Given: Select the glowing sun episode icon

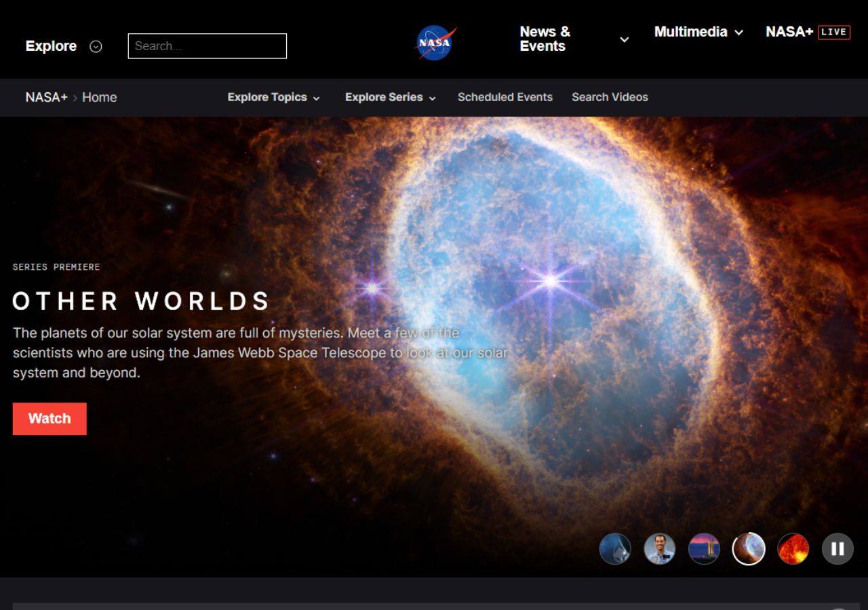Looking at the screenshot, I should [x=793, y=548].
